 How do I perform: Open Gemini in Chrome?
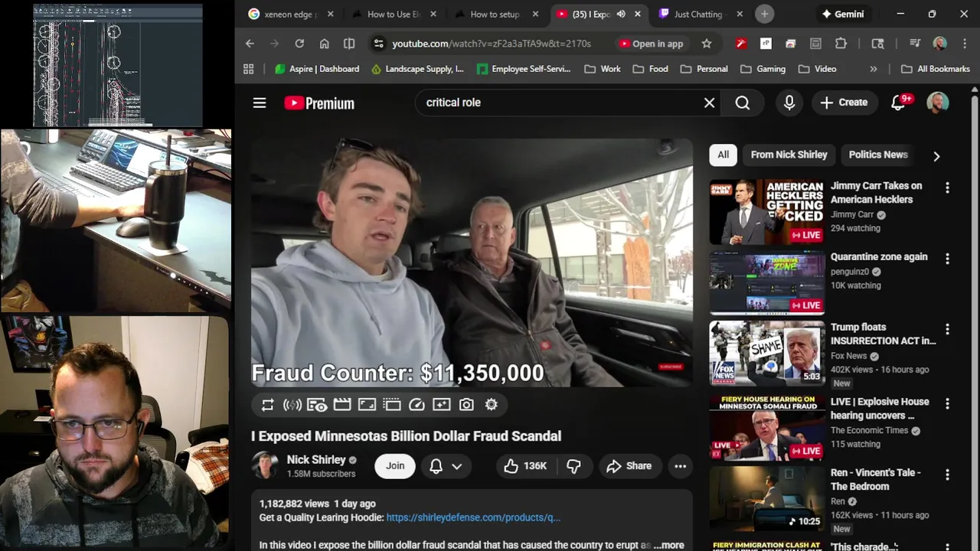(843, 14)
